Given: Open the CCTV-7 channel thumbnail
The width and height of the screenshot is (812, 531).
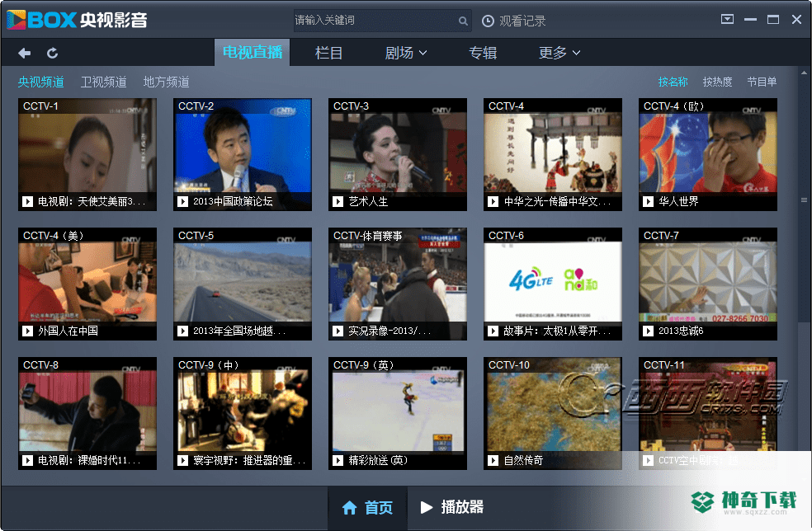Looking at the screenshot, I should [708, 284].
